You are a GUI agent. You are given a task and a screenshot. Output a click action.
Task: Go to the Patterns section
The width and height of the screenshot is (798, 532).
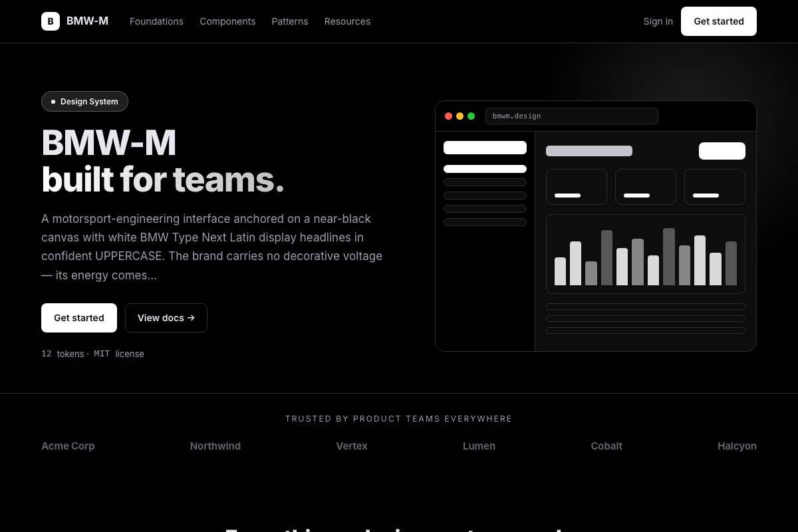click(290, 21)
